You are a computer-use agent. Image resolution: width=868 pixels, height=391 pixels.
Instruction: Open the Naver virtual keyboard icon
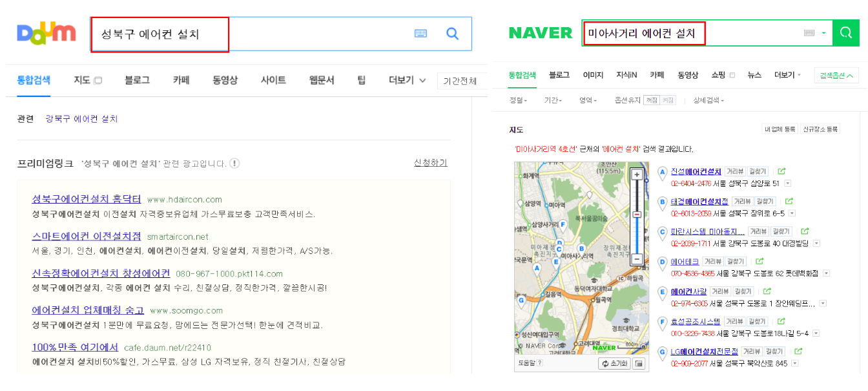coord(809,33)
